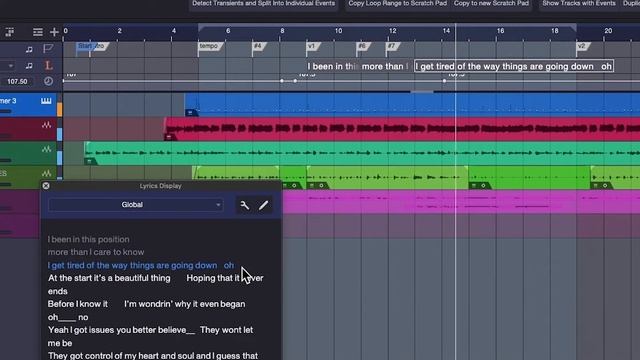Toggle the marker track timebase note icon

29,49
